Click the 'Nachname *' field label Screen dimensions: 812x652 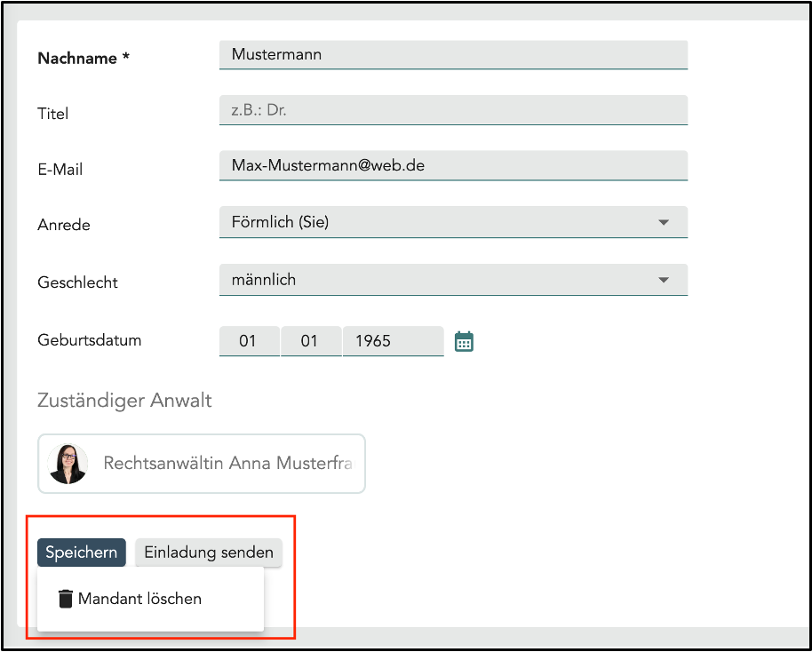[x=84, y=59]
